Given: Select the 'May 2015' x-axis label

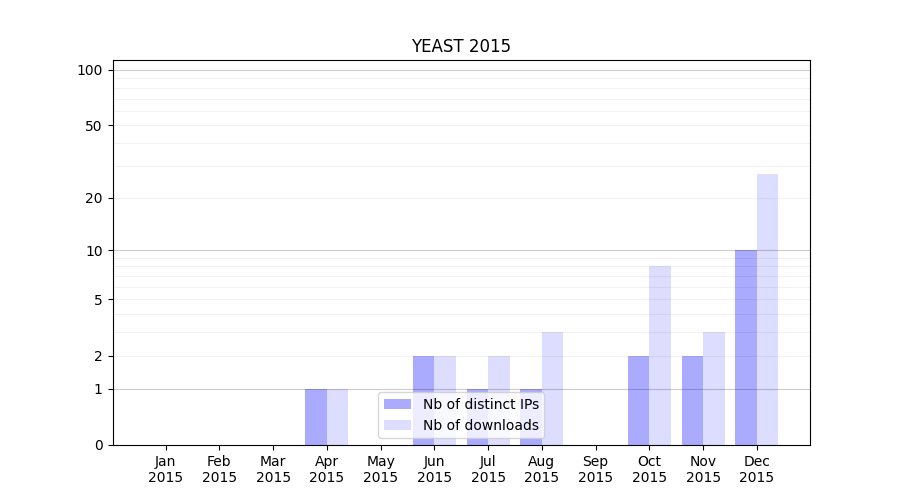Looking at the screenshot, I should [380, 469].
